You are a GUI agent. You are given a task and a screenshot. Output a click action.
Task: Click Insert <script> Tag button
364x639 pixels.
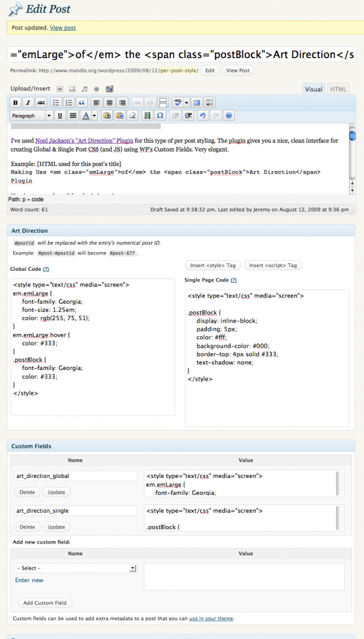tap(273, 265)
